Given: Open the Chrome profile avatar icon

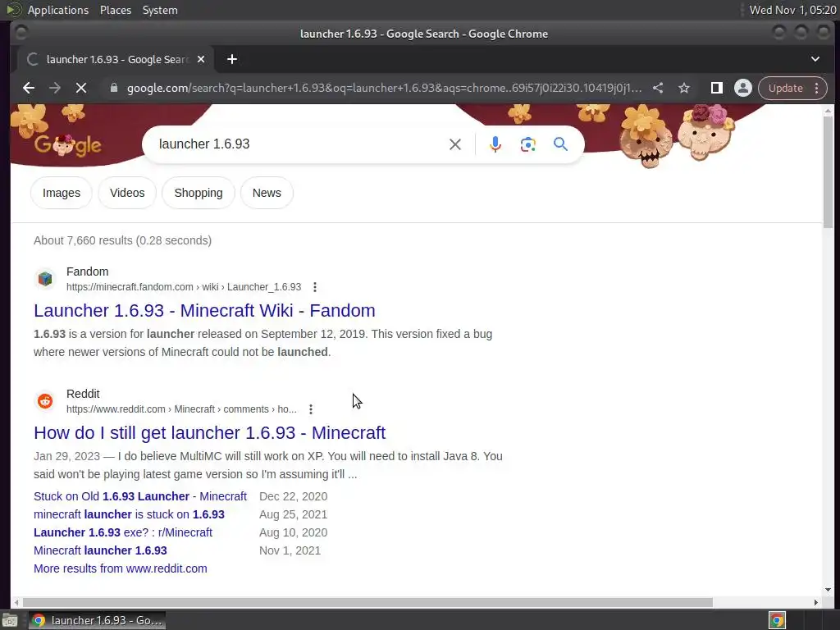Looking at the screenshot, I should pos(743,88).
